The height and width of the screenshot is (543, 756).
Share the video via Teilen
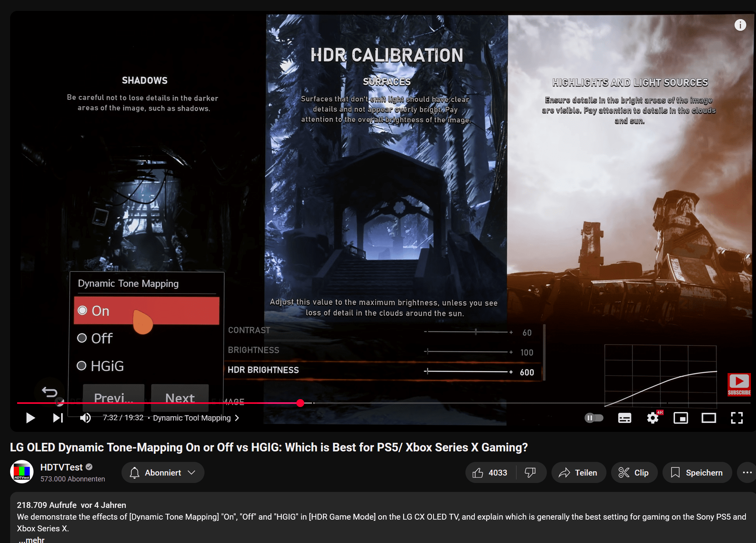[578, 473]
